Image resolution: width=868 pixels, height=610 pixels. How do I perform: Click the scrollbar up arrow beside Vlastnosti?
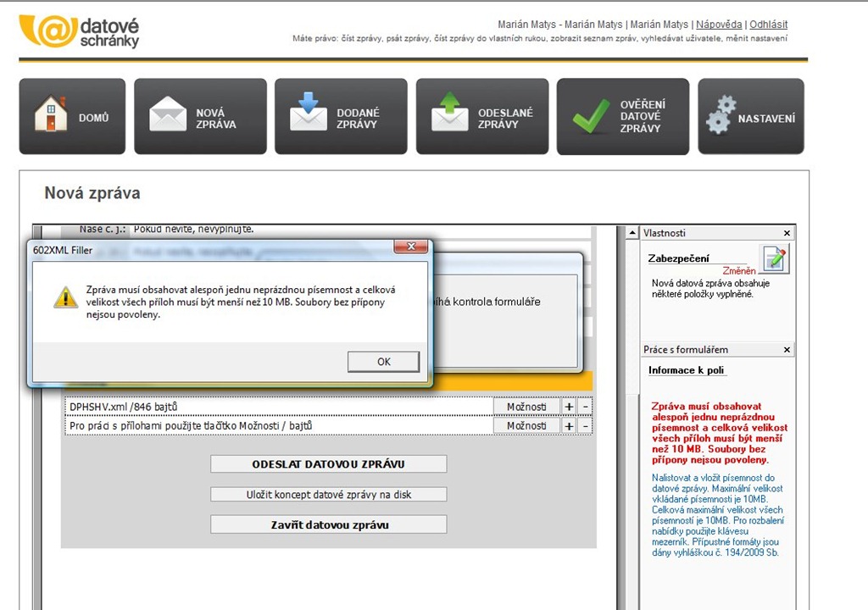click(x=632, y=233)
